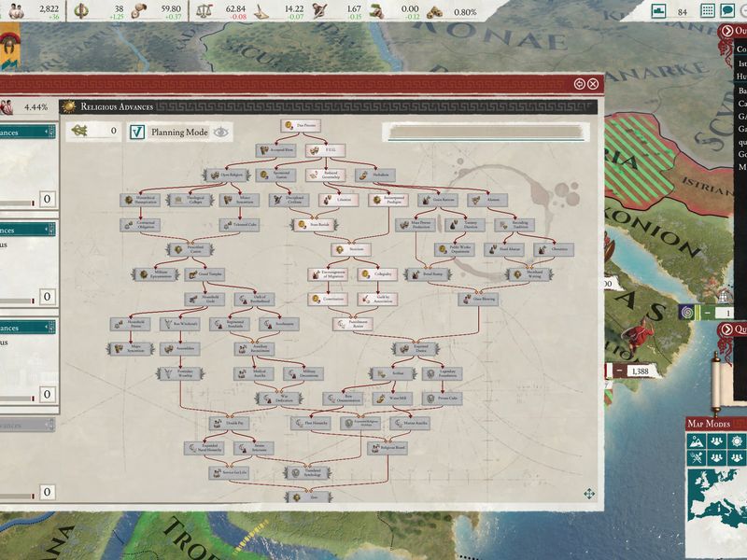Select the Punishment Roster advance
Image resolution: width=747 pixels, height=560 pixels.
coord(353,324)
